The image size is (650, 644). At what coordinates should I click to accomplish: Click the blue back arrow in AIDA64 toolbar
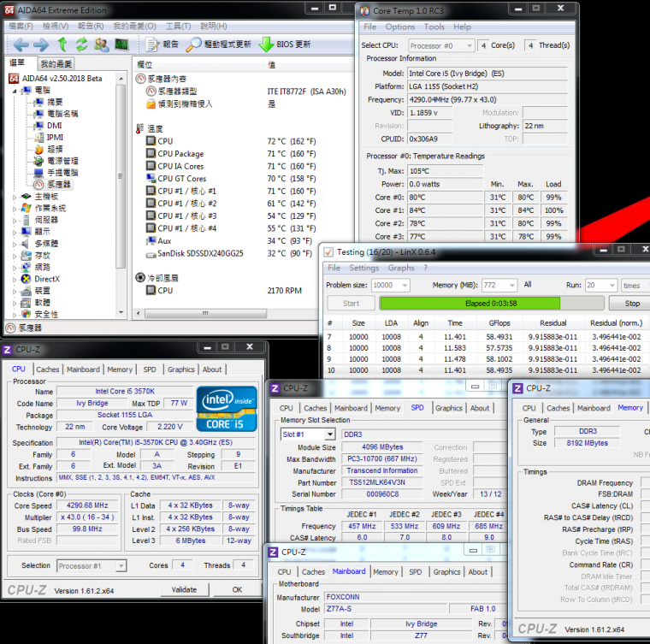[20, 44]
